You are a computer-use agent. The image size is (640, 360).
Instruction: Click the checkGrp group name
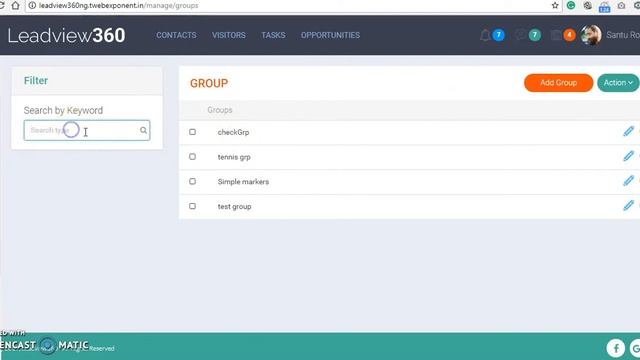click(x=233, y=132)
